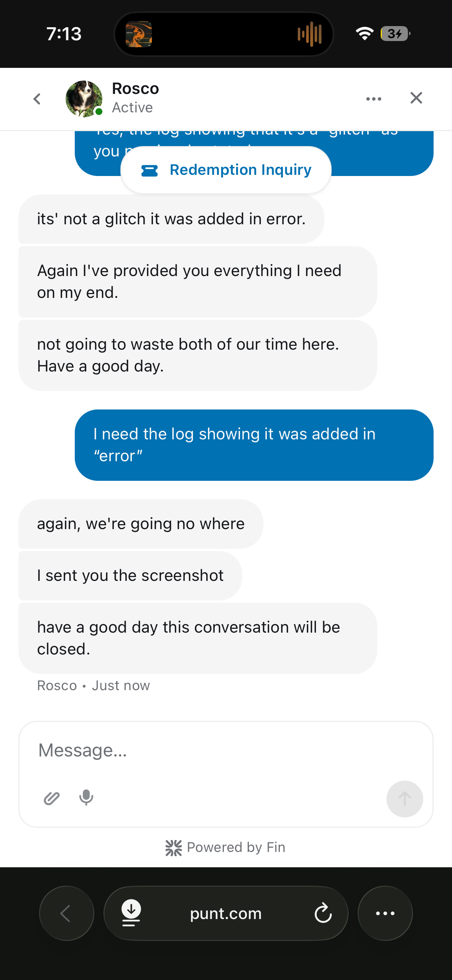This screenshot has width=452, height=980.
Task: Open the Redemption Inquiry ticket pill
Action: tap(226, 170)
